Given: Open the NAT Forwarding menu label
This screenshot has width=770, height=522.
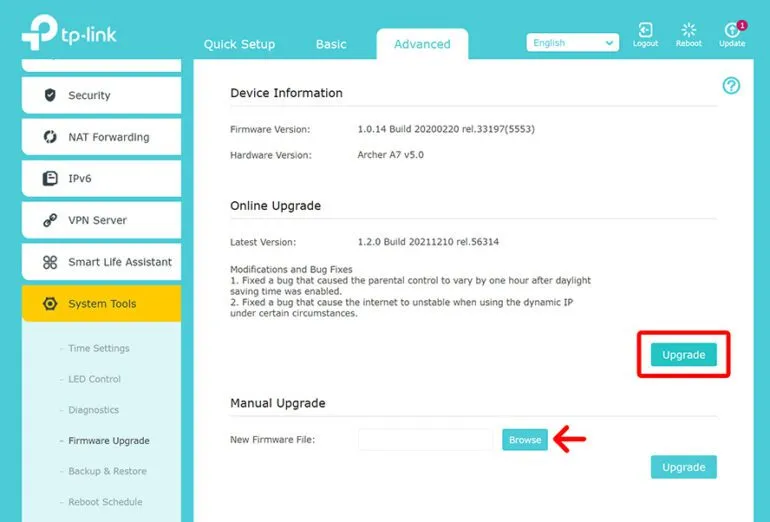Looking at the screenshot, I should click(109, 137).
